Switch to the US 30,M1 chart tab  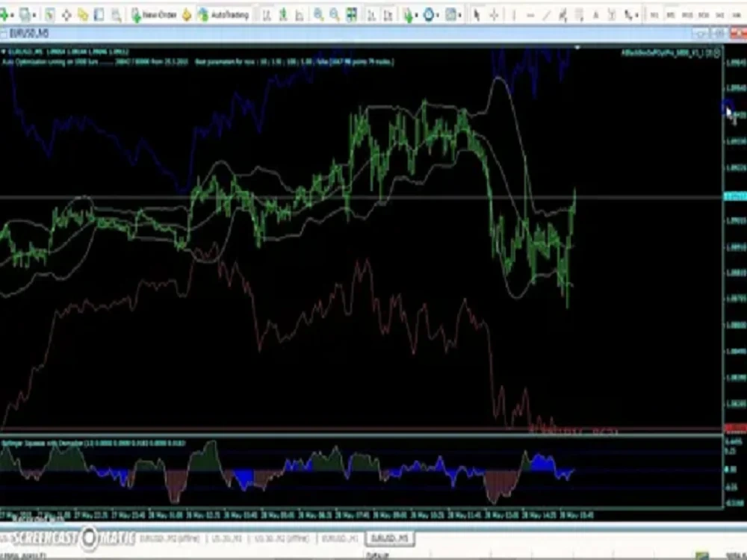(227, 538)
